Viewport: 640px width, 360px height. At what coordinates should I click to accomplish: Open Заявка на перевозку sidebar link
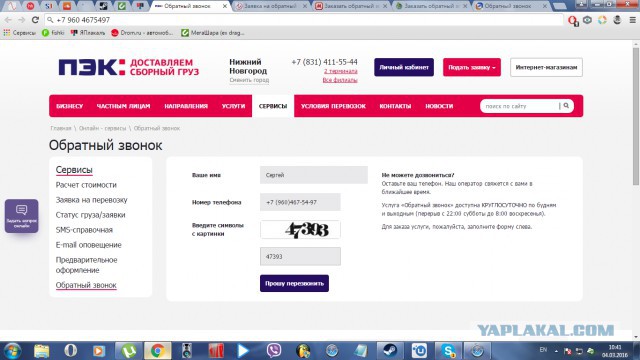tap(91, 200)
